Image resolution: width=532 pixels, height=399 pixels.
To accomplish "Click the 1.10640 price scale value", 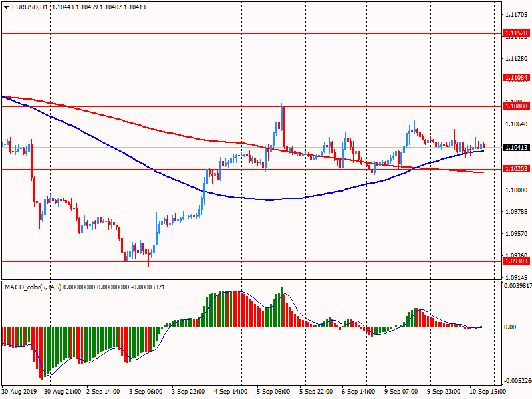I will click(517, 124).
